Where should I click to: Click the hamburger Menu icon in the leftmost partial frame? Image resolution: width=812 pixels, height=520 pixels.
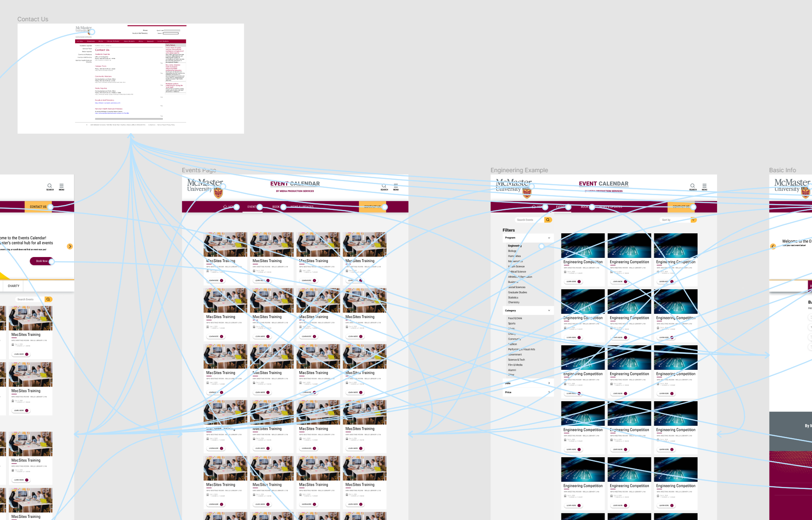click(x=61, y=186)
